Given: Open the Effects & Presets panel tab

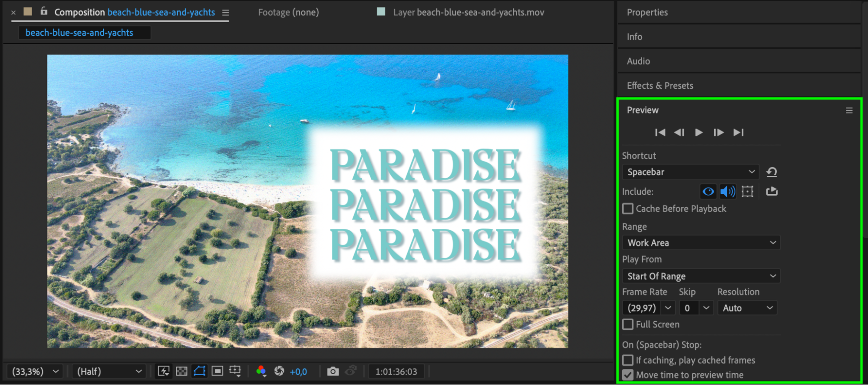Looking at the screenshot, I should (660, 86).
